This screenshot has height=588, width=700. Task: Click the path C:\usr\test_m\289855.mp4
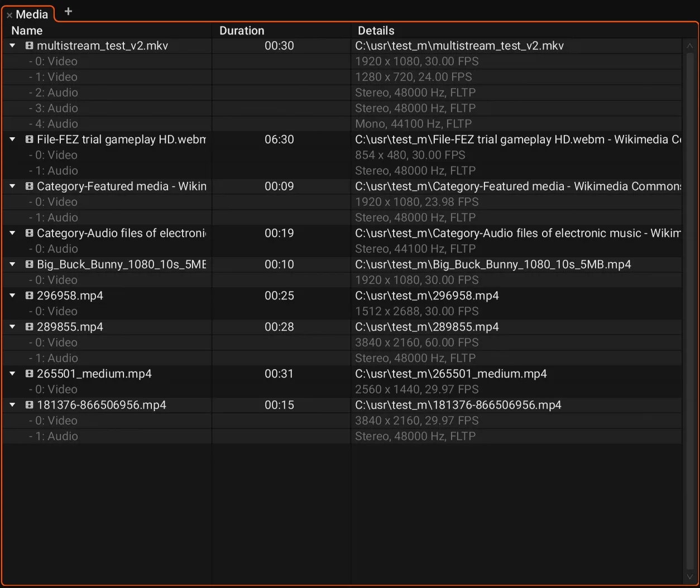pos(427,327)
